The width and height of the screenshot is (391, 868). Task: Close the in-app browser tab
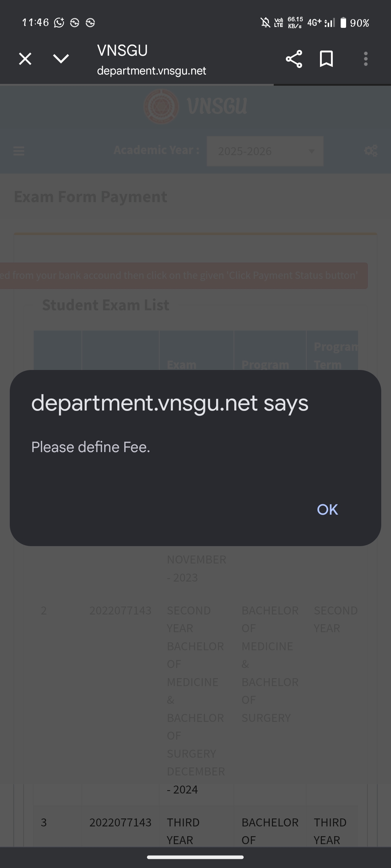tap(25, 59)
